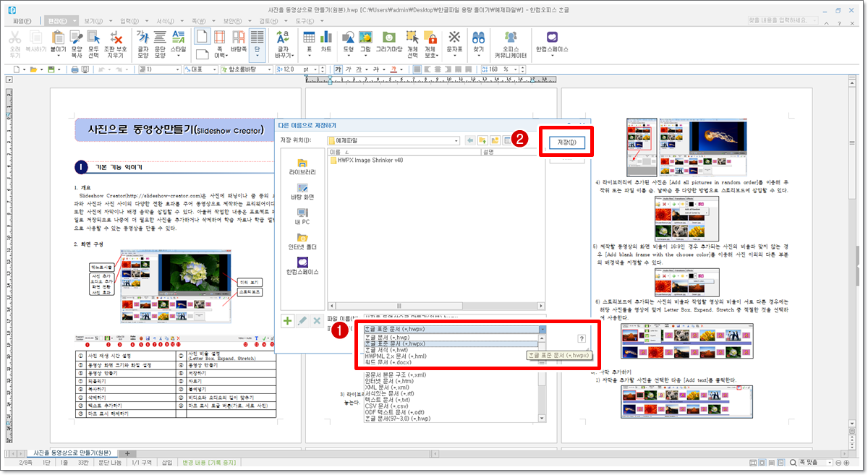
Task: Click the help question mark button
Action: coord(581,338)
